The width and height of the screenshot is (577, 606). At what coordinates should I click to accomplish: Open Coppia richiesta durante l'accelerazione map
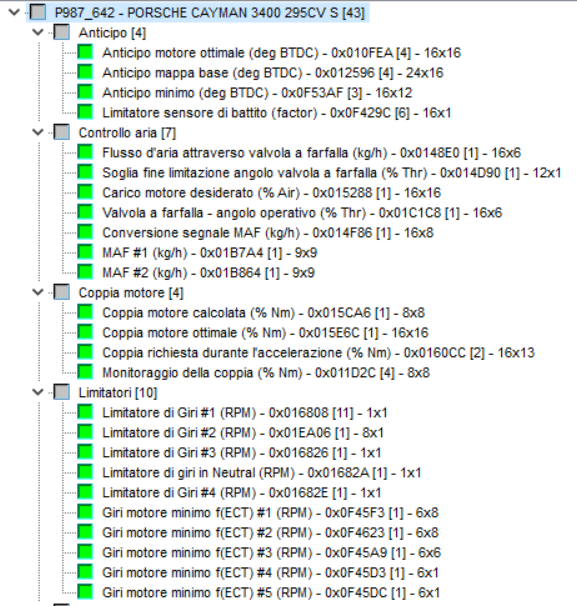click(318, 352)
